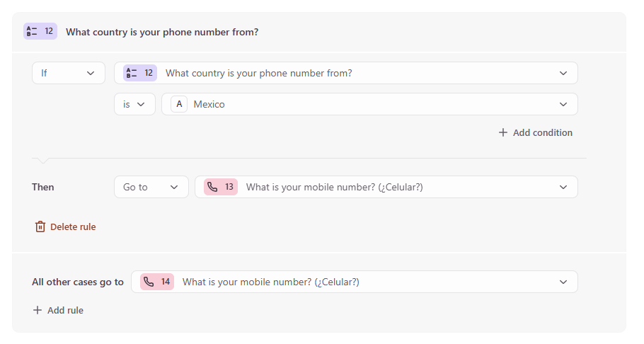
Task: Open the Go to action dropdown
Action: 151,187
